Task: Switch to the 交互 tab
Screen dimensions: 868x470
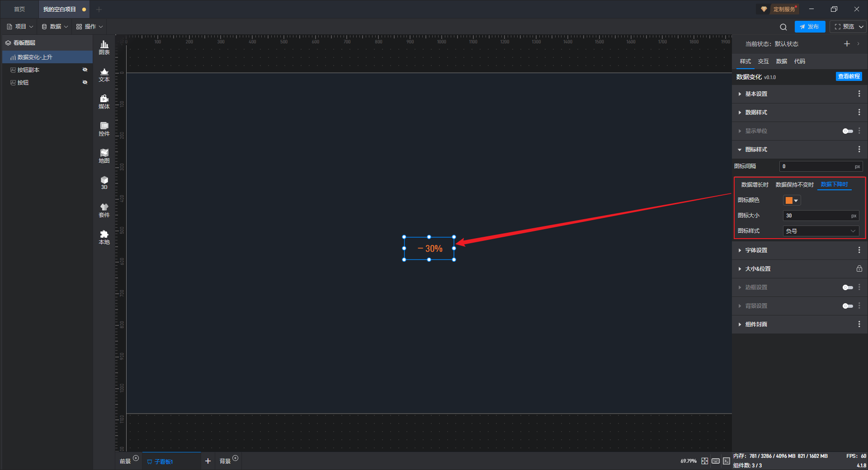Action: pyautogui.click(x=763, y=61)
